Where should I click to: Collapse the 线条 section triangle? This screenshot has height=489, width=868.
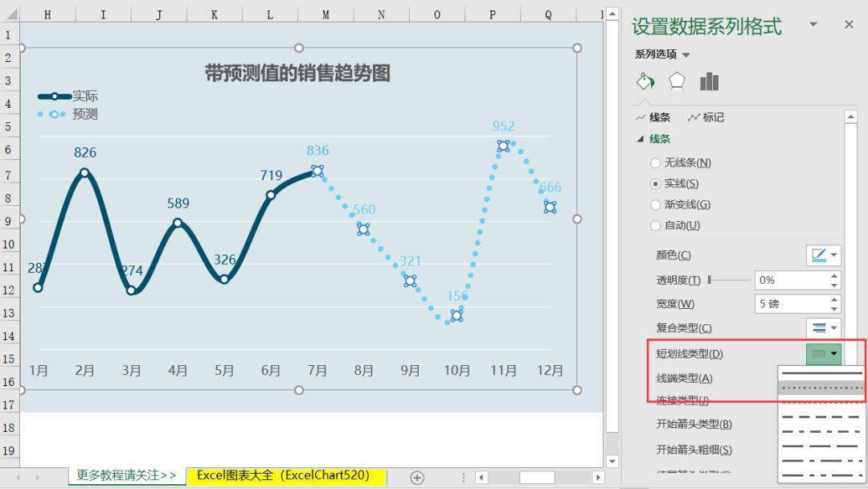[641, 138]
